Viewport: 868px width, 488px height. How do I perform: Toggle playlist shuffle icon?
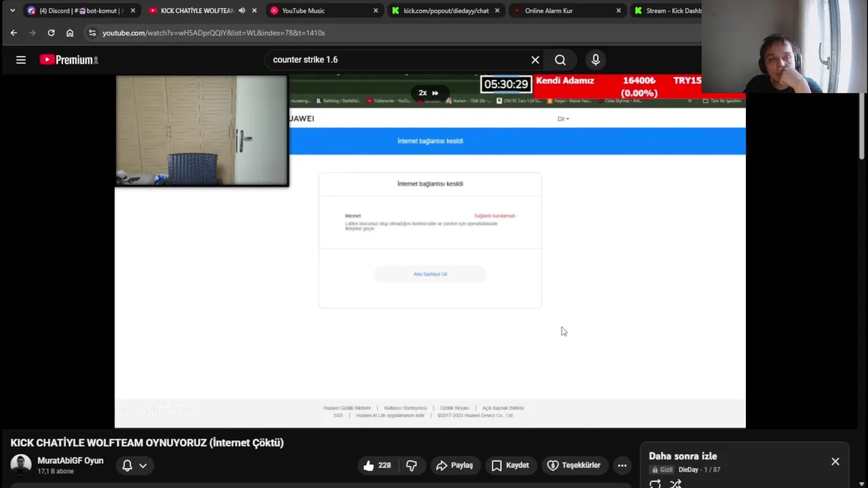click(x=675, y=484)
